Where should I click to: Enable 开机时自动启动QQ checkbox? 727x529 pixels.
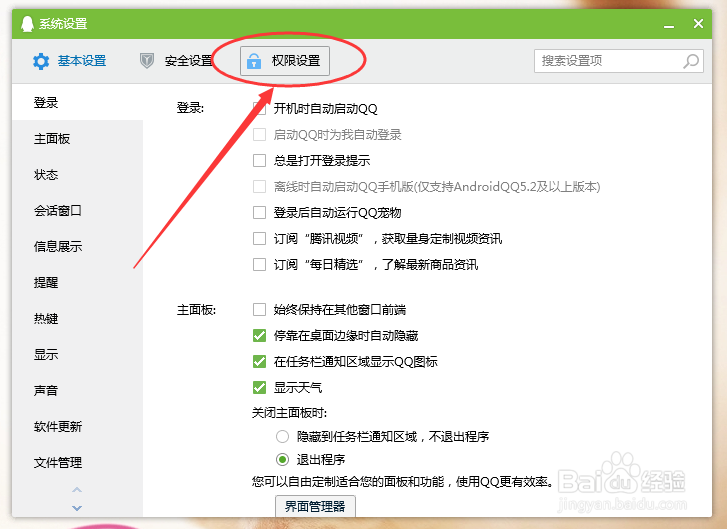tap(259, 108)
